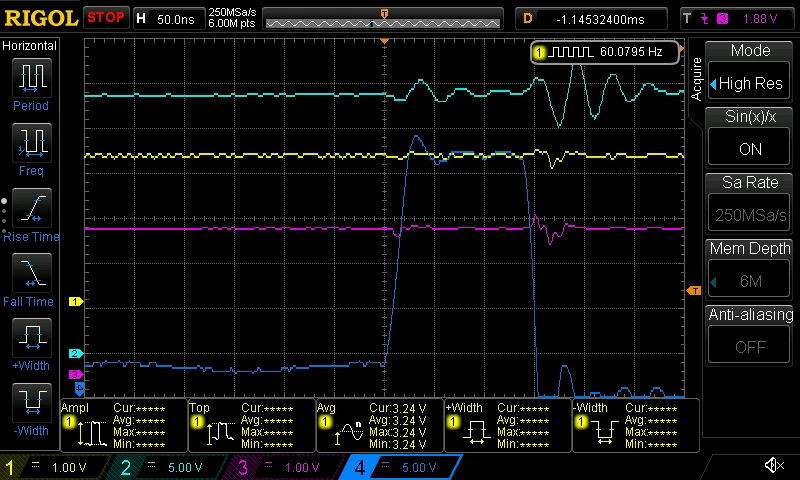Open the Mem Depth 6M selector
The width and height of the screenshot is (800, 480).
click(x=749, y=281)
